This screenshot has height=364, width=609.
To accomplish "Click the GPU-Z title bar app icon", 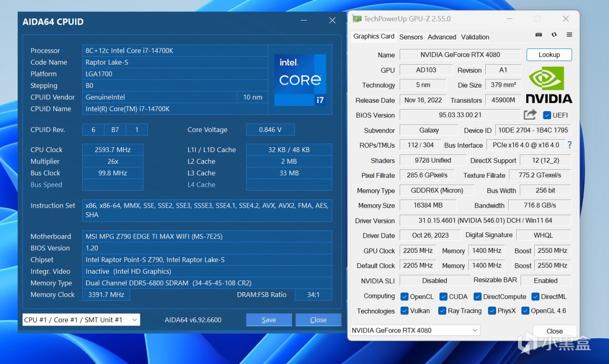I will (357, 19).
